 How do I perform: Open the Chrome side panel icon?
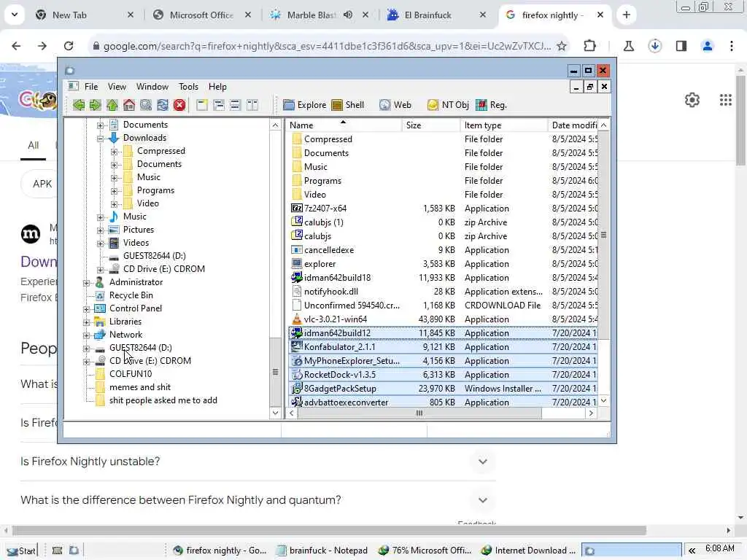(x=681, y=46)
